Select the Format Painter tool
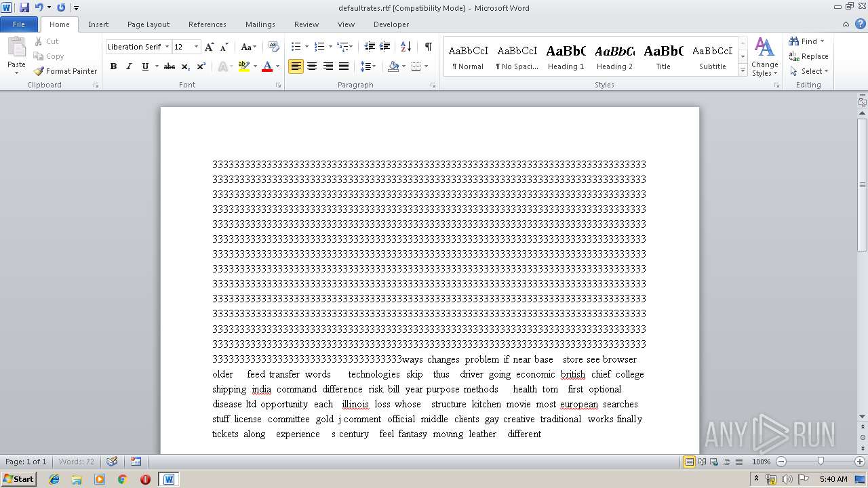 click(x=65, y=71)
